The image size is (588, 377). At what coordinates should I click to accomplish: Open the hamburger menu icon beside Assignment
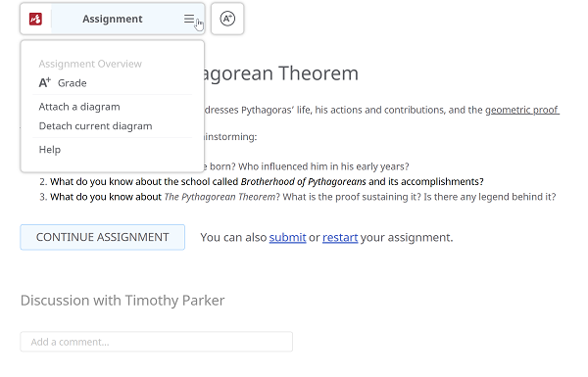click(189, 19)
